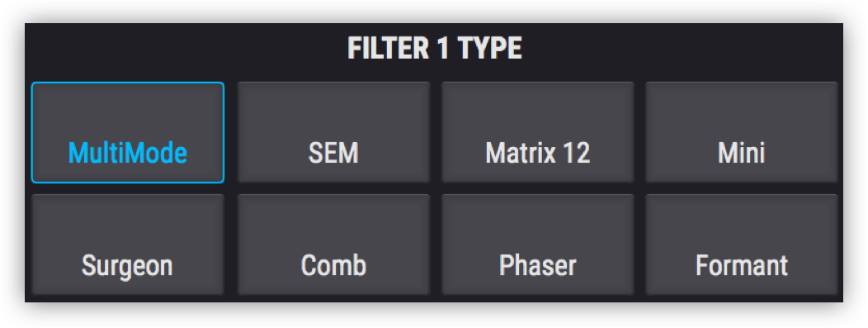The image size is (868, 328).
Task: Select the Formant filter type
Action: pyautogui.click(x=742, y=245)
